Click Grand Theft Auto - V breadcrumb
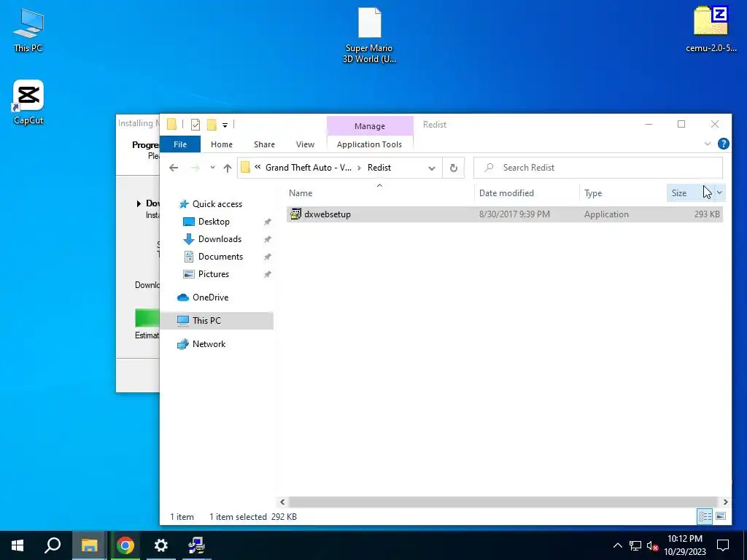Image resolution: width=747 pixels, height=560 pixels. click(309, 168)
